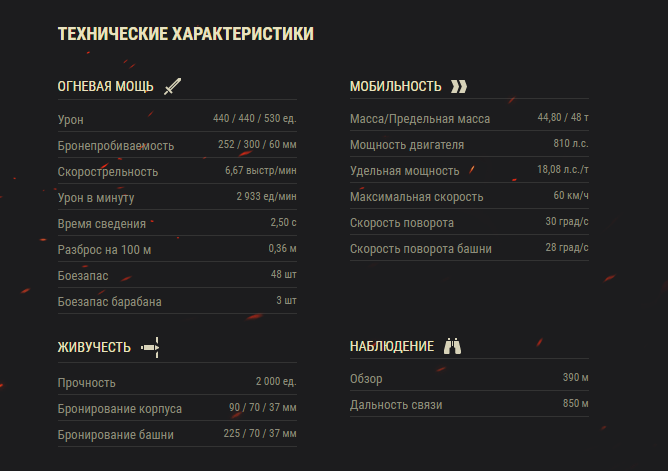Click the Прочность value 2 000 ед.
The image size is (668, 471).
pyautogui.click(x=276, y=382)
